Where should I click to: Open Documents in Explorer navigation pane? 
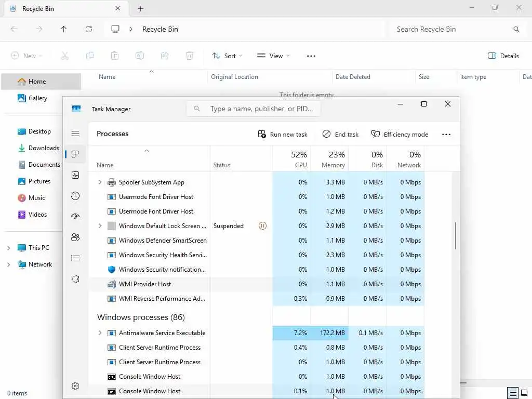pos(38,165)
